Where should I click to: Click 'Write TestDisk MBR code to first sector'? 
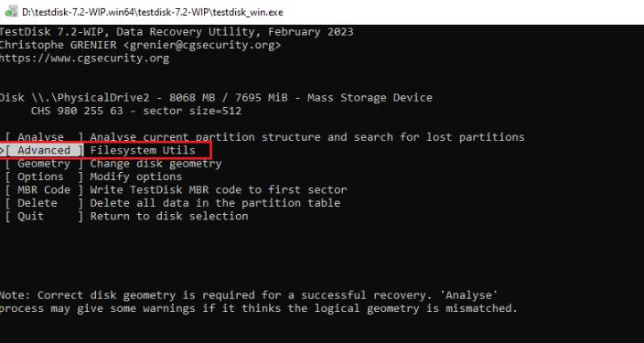pos(219,189)
